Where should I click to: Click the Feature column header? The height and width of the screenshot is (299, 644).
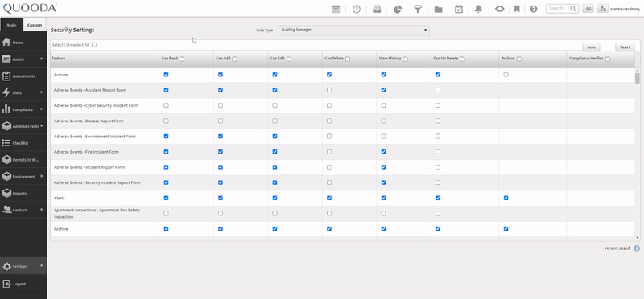[105, 59]
